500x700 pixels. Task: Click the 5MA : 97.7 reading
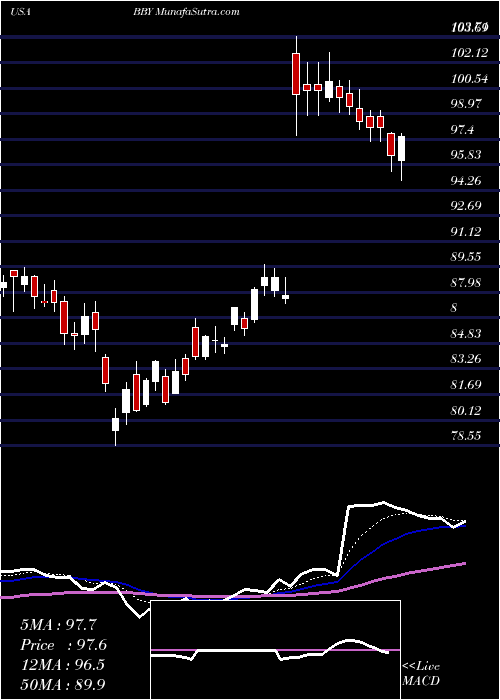point(58,625)
